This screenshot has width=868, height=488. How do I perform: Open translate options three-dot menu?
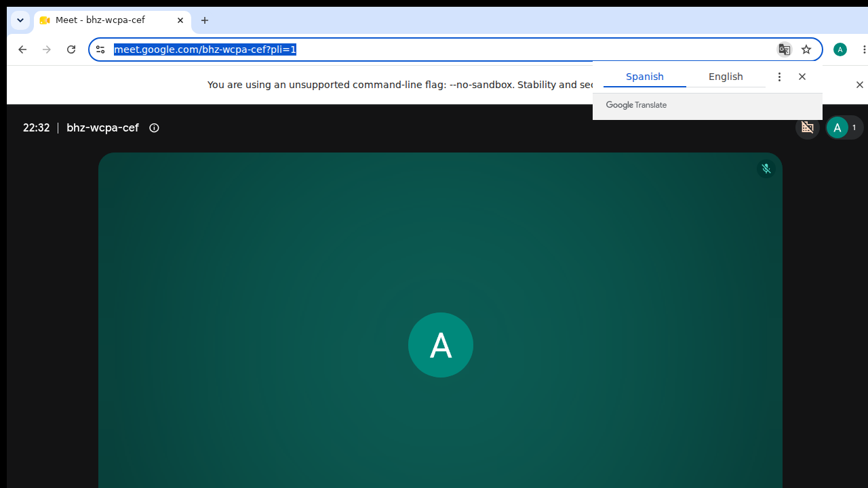point(779,77)
